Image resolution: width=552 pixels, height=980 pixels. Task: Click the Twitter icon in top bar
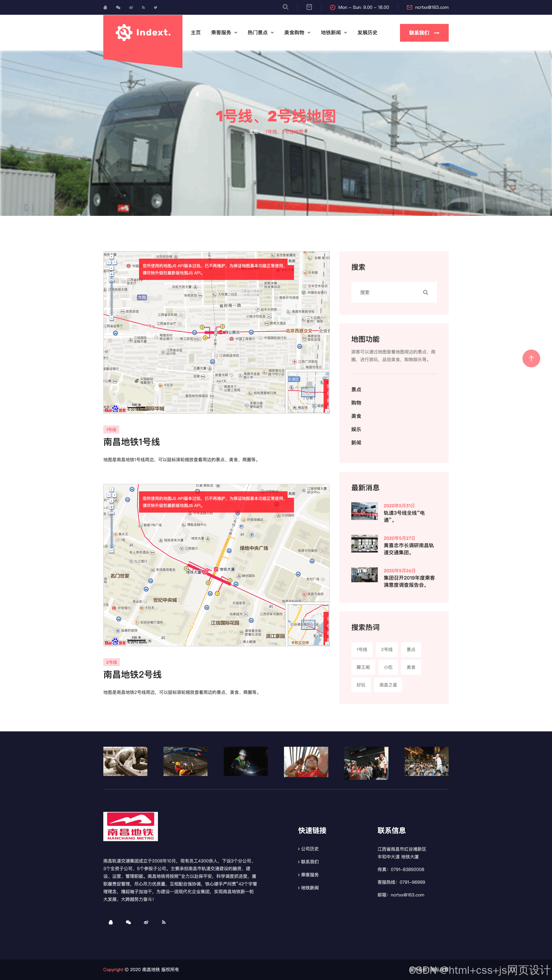coord(156,7)
